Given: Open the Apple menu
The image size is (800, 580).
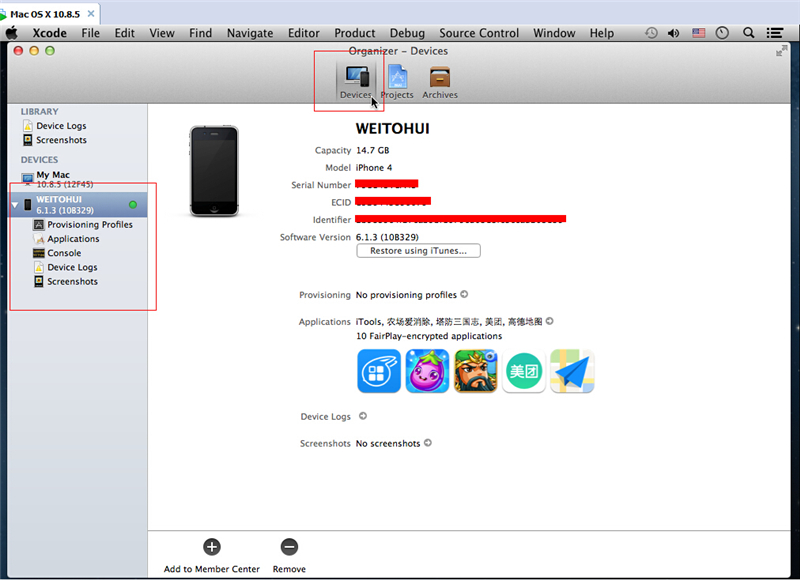Looking at the screenshot, I should [12, 33].
